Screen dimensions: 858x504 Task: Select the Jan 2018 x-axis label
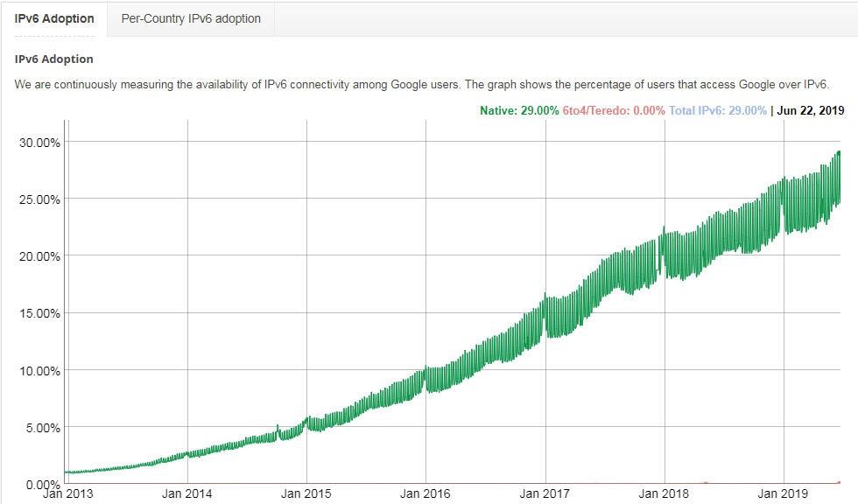664,494
